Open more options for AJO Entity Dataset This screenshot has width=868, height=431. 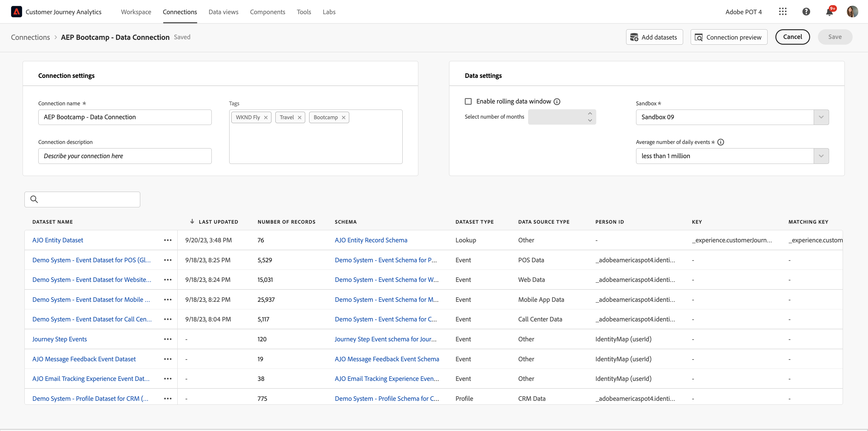[168, 240]
